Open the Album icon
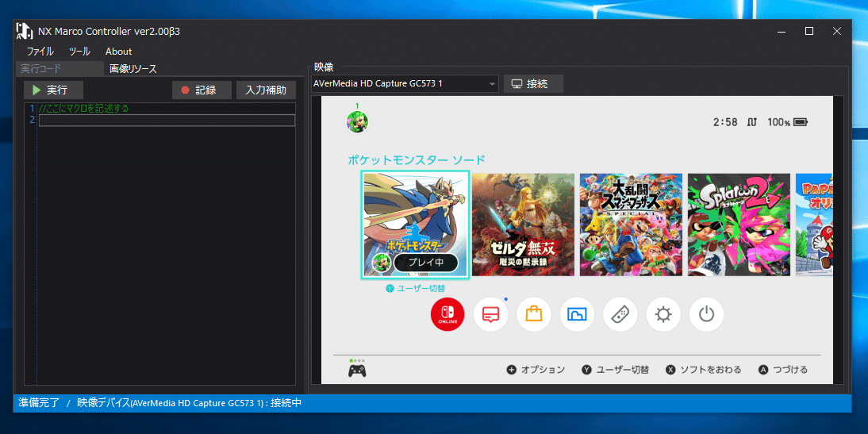 pyautogui.click(x=577, y=315)
